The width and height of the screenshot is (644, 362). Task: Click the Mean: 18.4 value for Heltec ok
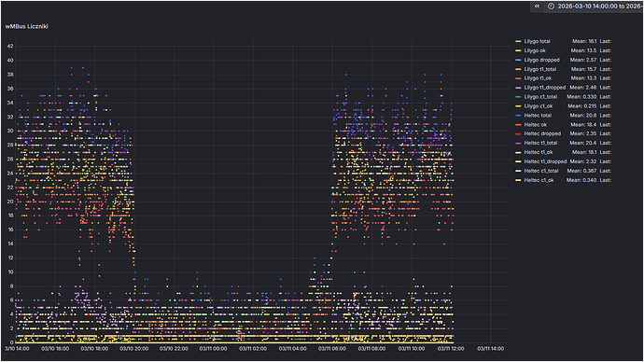[583, 125]
